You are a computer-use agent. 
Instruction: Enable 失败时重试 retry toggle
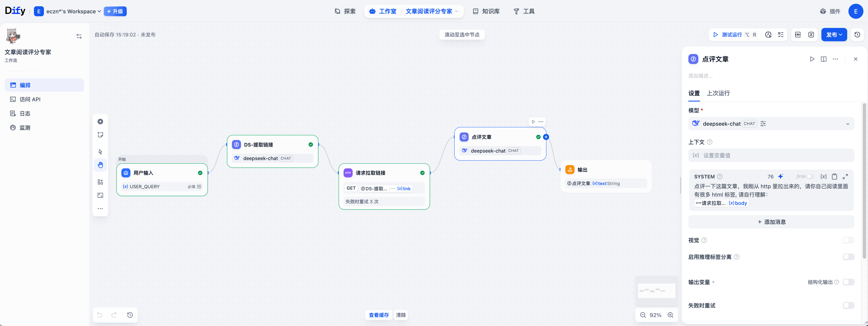848,305
